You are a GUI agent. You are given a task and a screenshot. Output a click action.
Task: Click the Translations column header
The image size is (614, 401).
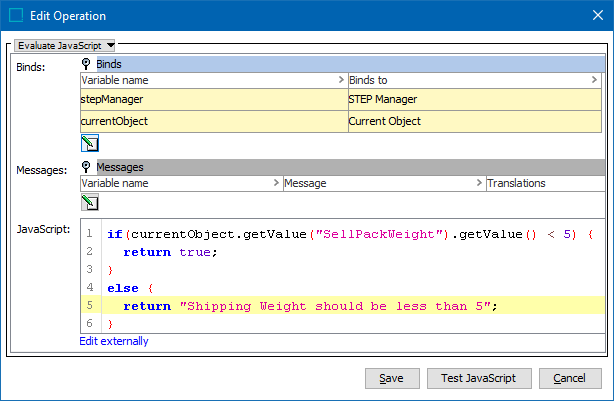[x=544, y=184]
